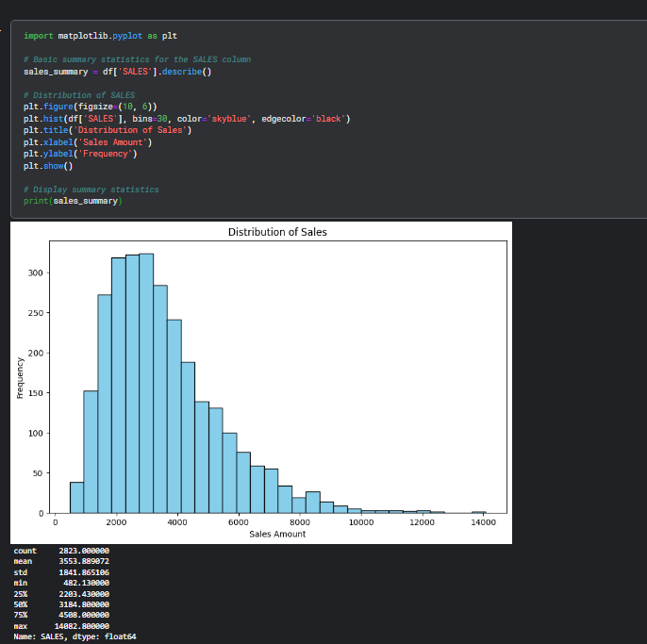Click the print(sales_summary) line

pos(73,201)
